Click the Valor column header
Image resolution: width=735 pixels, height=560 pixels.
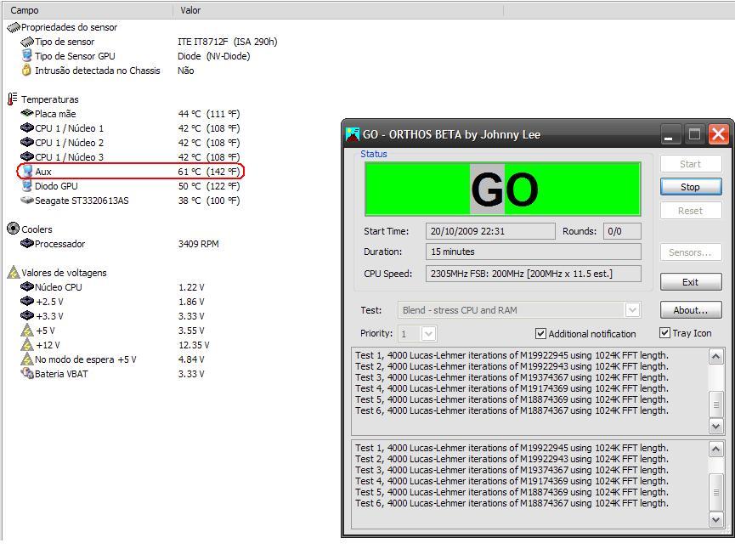click(338, 10)
